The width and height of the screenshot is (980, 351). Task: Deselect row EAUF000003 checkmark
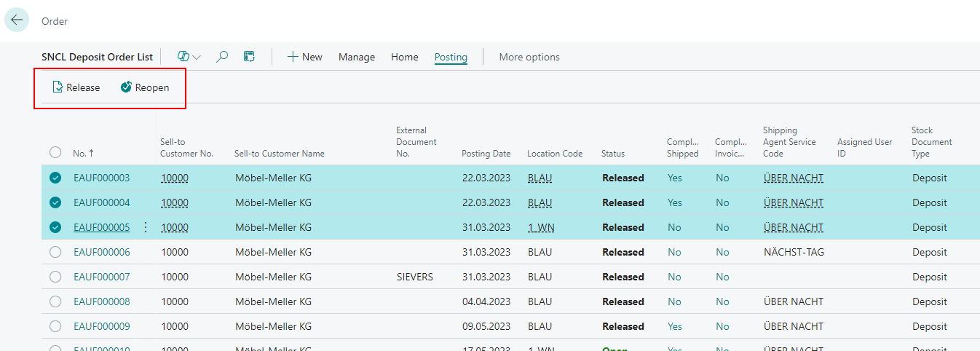55,178
